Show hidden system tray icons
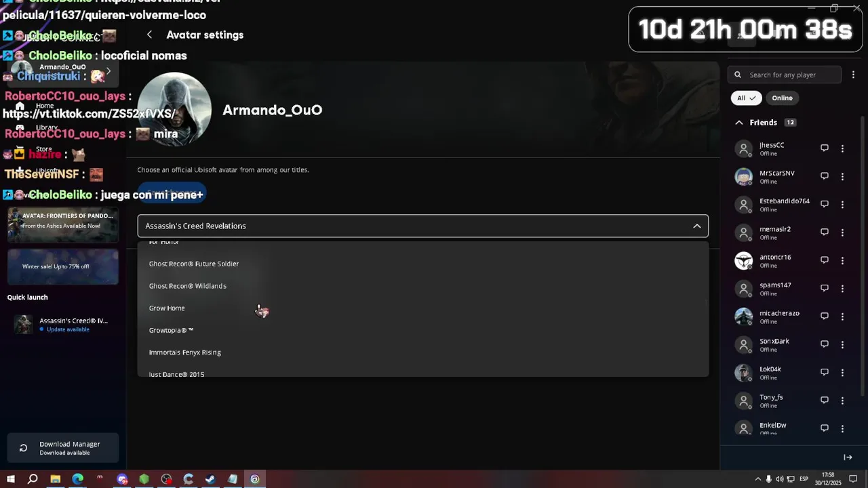 click(758, 479)
